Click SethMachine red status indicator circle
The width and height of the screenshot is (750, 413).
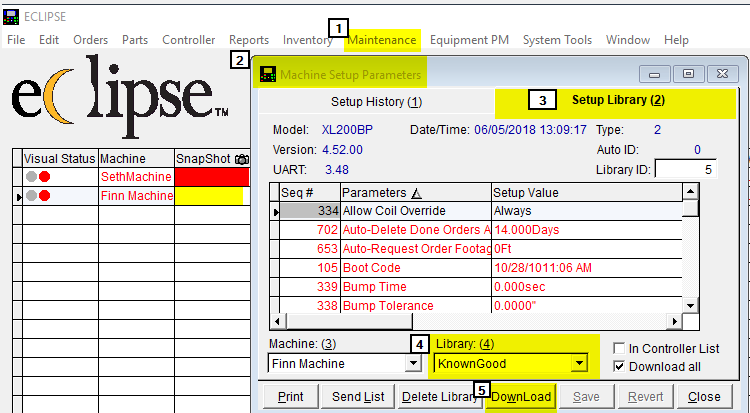pos(44,177)
